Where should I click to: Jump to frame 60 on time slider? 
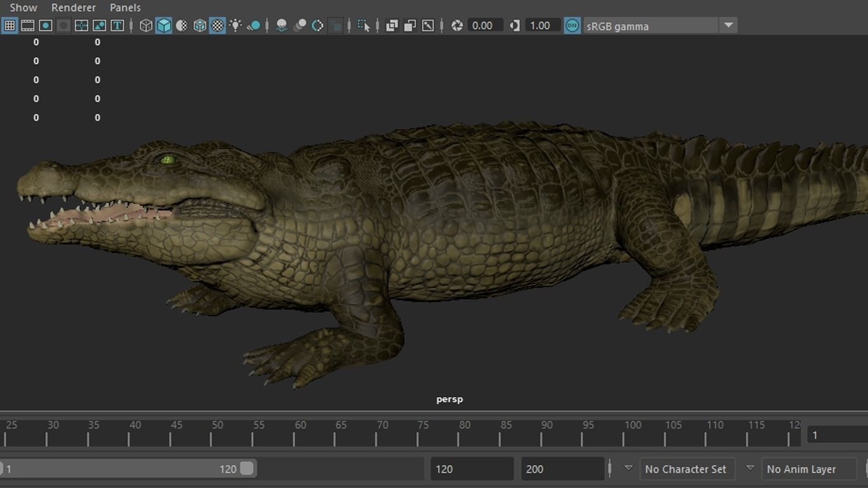click(294, 438)
